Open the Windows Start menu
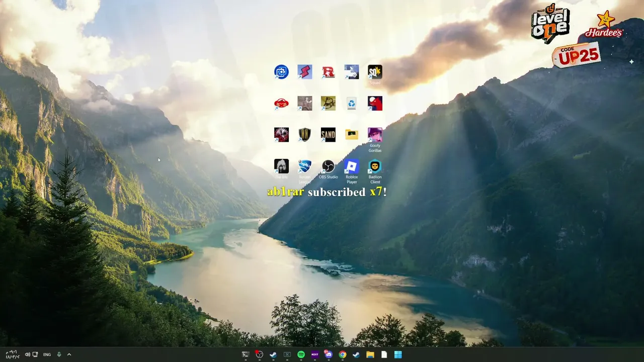Viewport: 644px width, 362px height. click(x=398, y=354)
